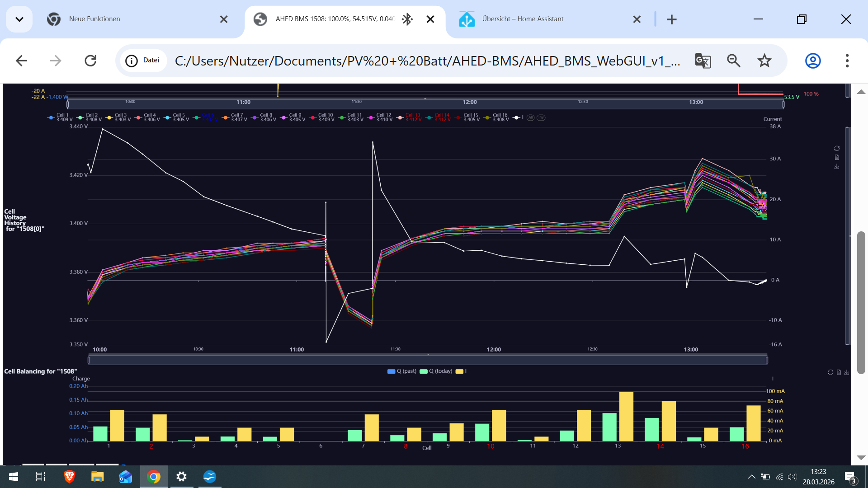Toggle Cell 1 series in legend

pyautogui.click(x=59, y=117)
